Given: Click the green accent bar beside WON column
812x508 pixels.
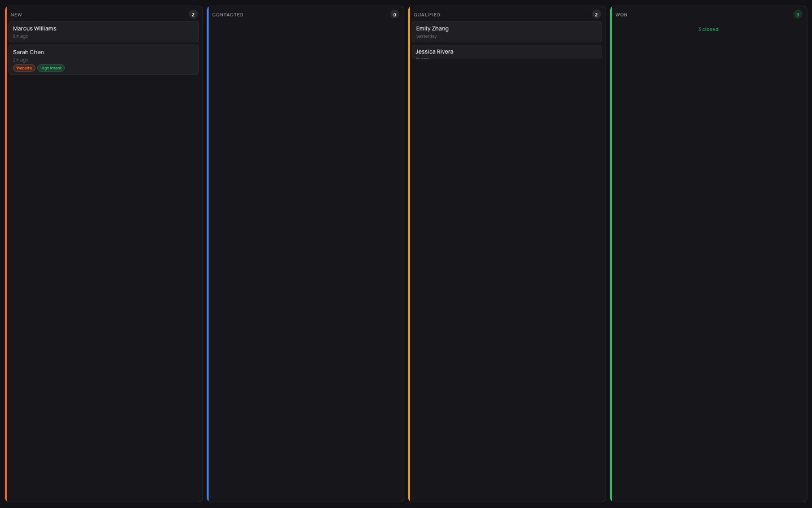Looking at the screenshot, I should (611, 254).
